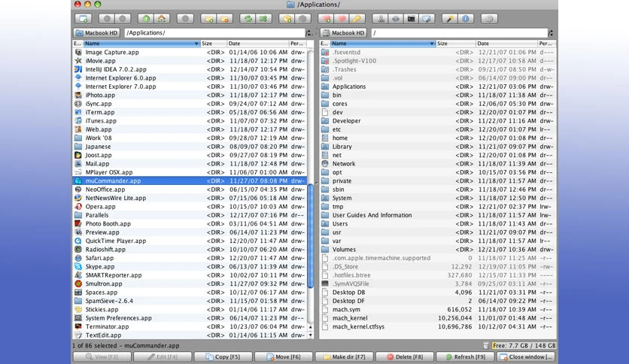
Task: Select the Volumes folder in right panel
Action: coord(438,250)
